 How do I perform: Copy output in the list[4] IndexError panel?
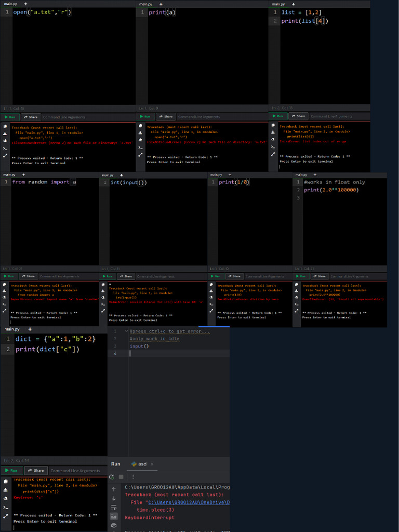click(273, 125)
